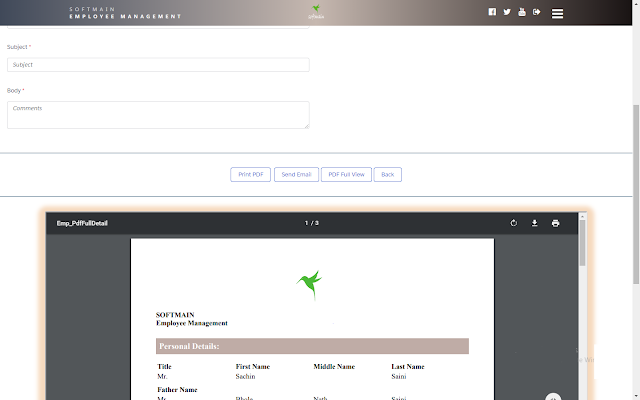Screen dimensions: 640x400
Task: Rotate the PDF using the rotate icon
Action: (x=513, y=223)
